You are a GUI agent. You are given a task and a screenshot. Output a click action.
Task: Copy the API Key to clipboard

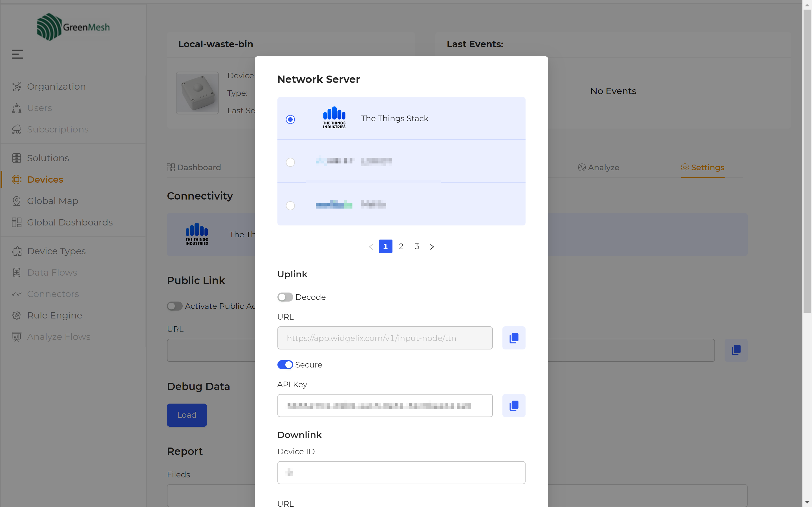(513, 405)
